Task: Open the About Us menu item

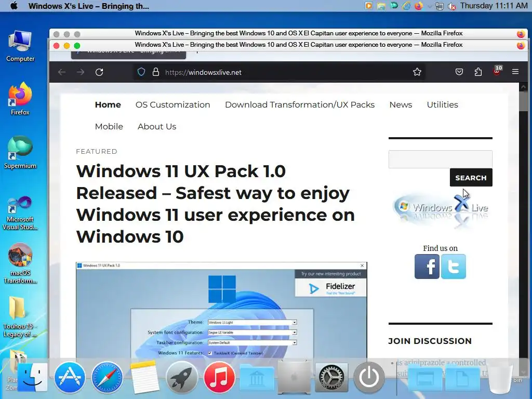Action: 157,126
